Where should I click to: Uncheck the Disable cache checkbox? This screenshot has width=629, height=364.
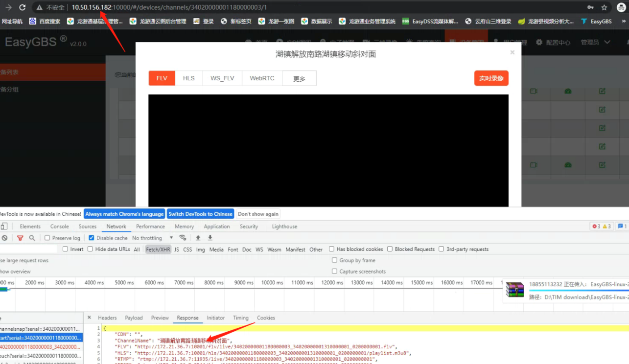point(92,238)
